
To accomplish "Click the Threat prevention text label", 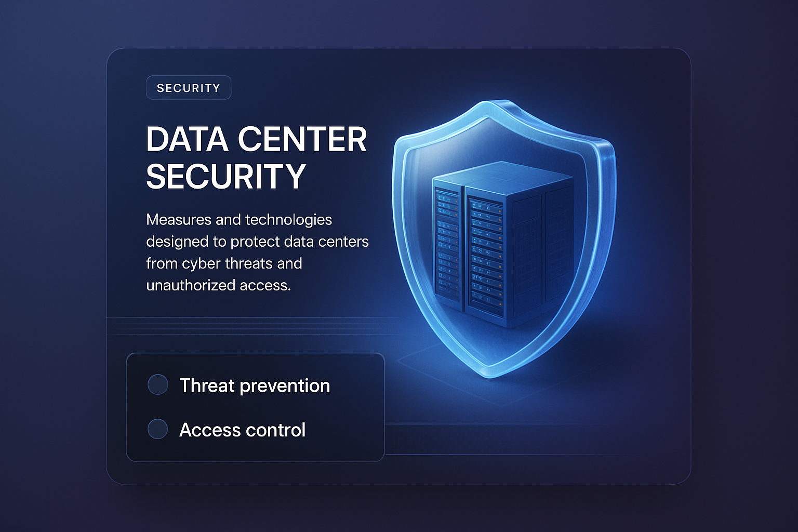I will pyautogui.click(x=255, y=386).
